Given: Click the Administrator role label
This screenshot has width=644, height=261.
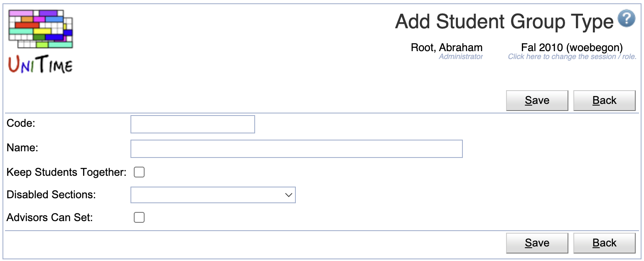Looking at the screenshot, I should click(461, 57).
